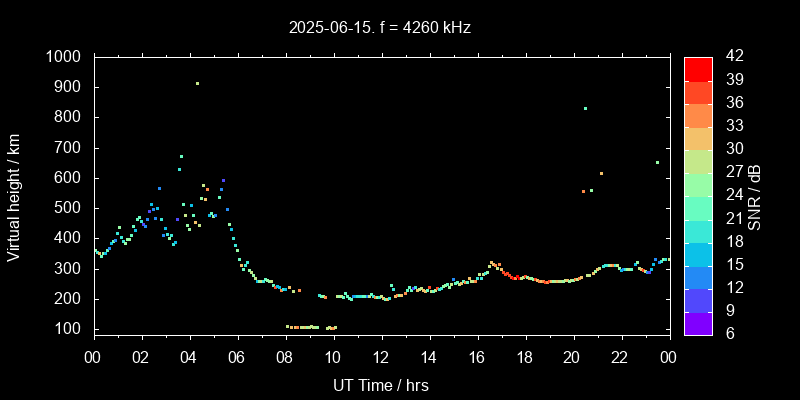Click the 42 label atop the colorbar
Viewport: 800px width, 400px height.
pos(731,57)
